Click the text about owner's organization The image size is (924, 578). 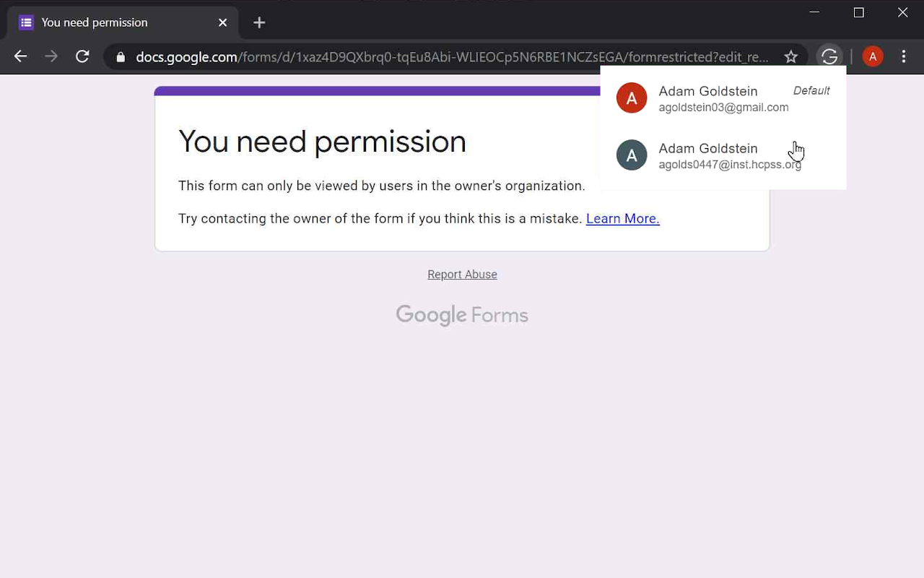[382, 186]
